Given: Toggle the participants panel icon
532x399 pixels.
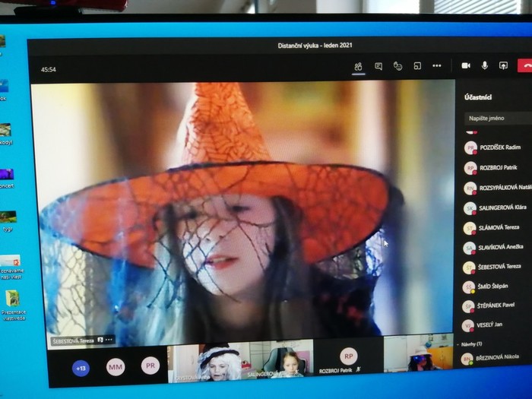Looking at the screenshot, I should 358,66.
